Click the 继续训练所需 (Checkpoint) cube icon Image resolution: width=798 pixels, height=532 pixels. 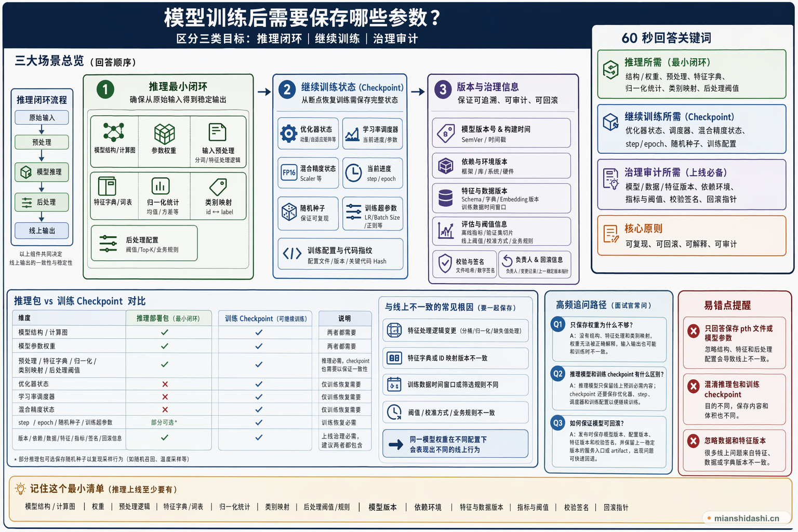(610, 122)
